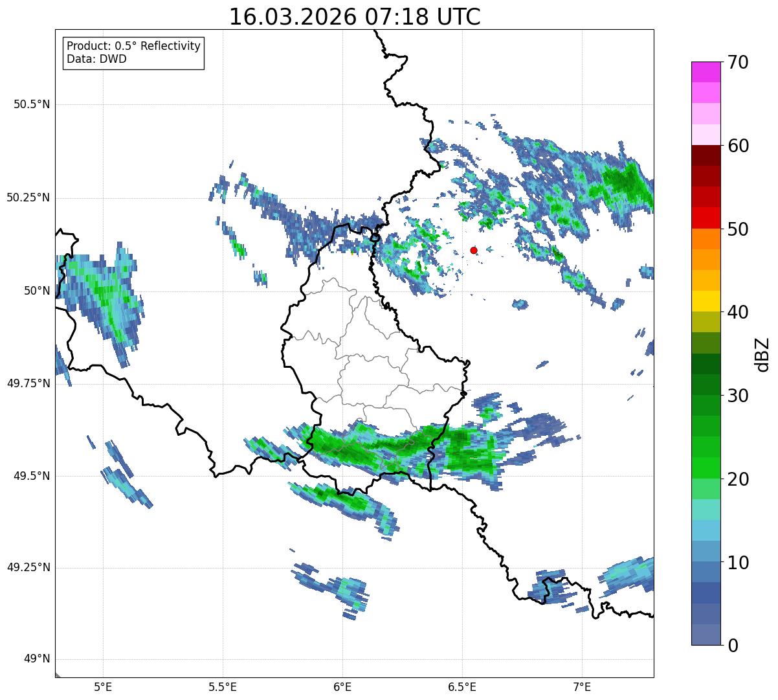Click the colorbar tick label 30
Image resolution: width=778 pixels, height=700 pixels.
[x=738, y=396]
